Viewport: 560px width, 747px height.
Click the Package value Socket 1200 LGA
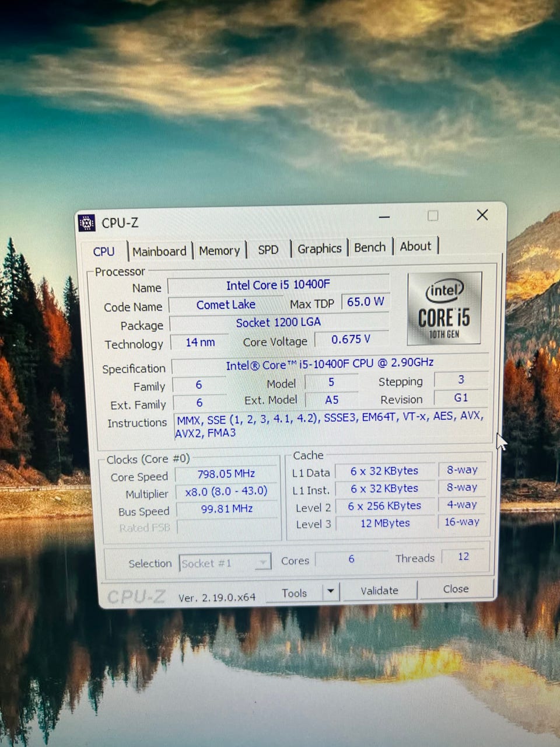pyautogui.click(x=279, y=322)
